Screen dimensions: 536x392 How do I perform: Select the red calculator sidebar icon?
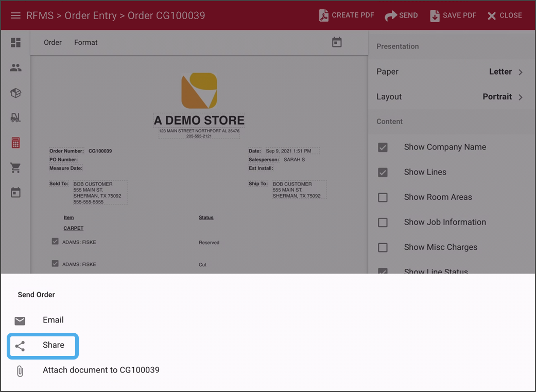tap(15, 143)
